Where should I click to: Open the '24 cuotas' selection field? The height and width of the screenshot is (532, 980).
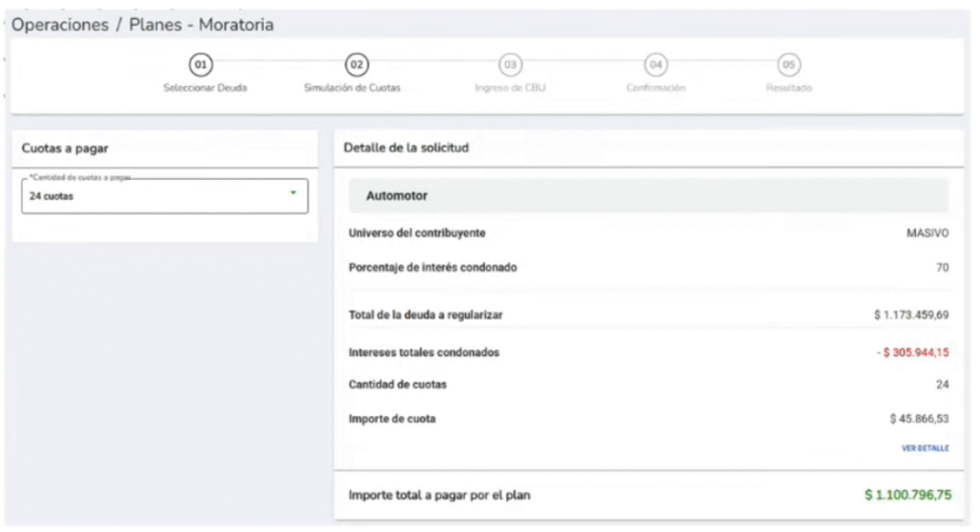tap(153, 196)
